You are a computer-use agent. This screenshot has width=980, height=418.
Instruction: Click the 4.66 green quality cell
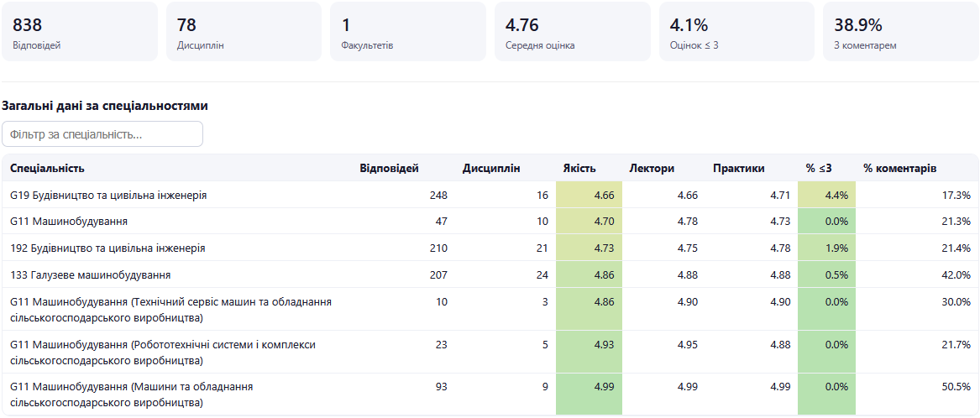589,196
